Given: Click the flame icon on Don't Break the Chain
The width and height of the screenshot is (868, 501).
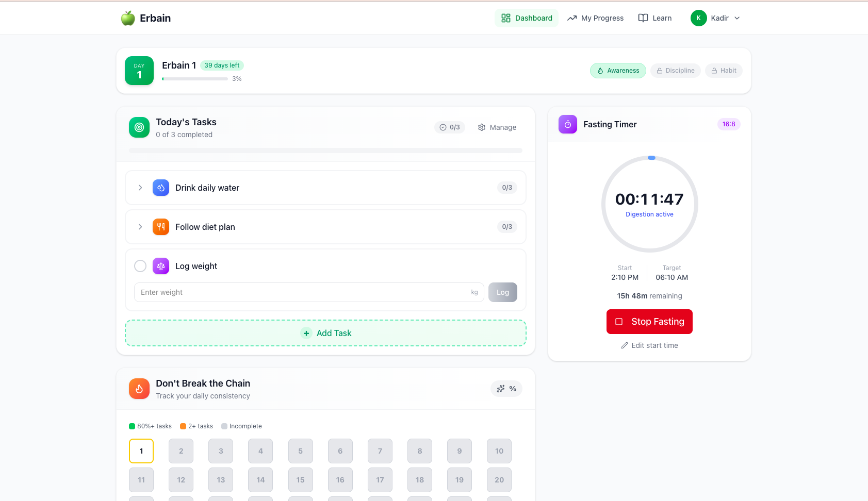Looking at the screenshot, I should point(139,389).
